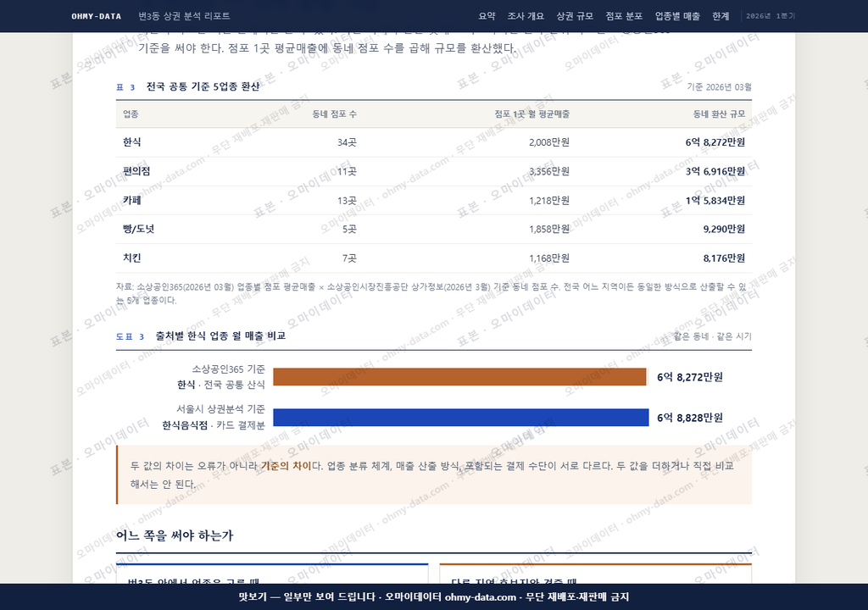Select the 어느 쪽을 써야 하는가 heading
The image size is (868, 610).
click(x=175, y=535)
